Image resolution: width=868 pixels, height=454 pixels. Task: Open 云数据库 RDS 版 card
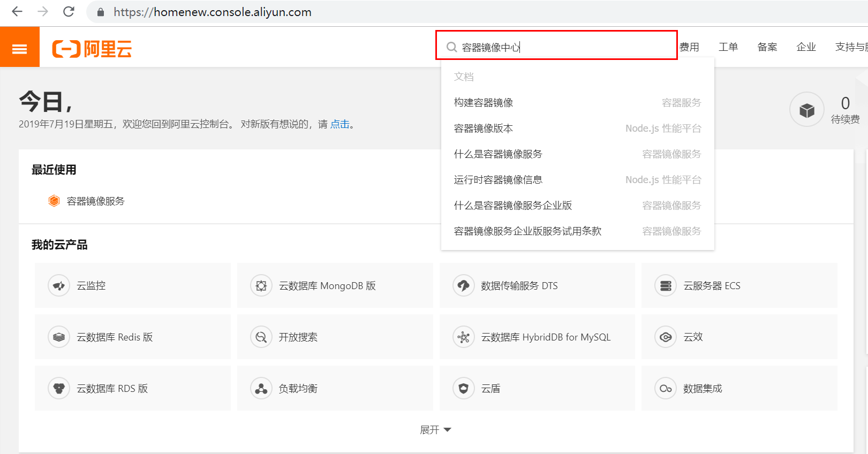point(133,388)
